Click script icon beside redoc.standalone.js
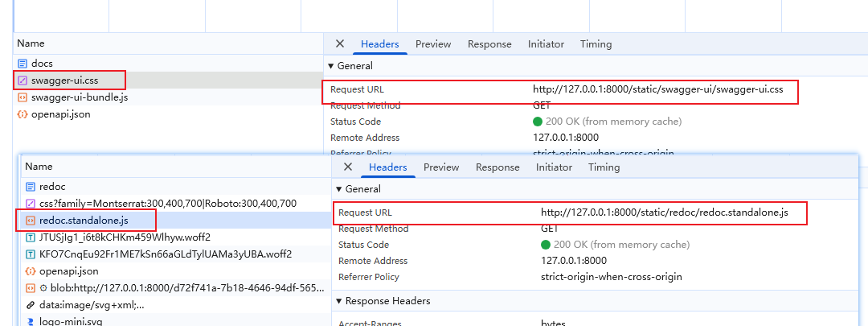The image size is (868, 326). 31,221
